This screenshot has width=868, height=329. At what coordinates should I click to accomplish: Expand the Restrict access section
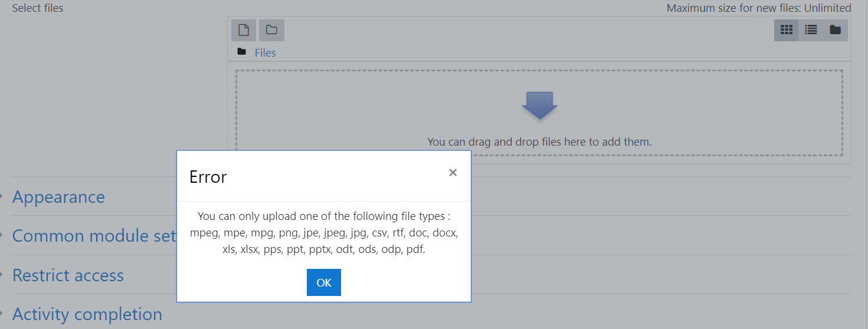click(68, 275)
